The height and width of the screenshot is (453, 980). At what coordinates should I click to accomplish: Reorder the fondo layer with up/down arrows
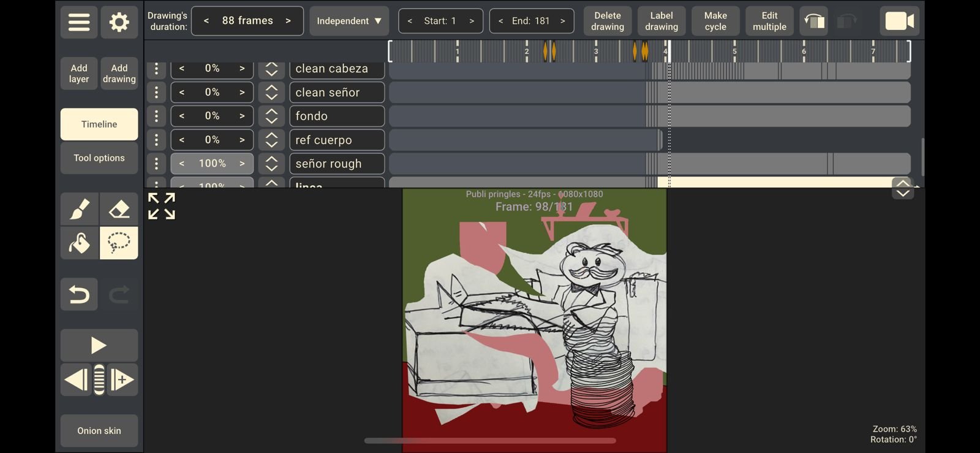click(x=271, y=116)
